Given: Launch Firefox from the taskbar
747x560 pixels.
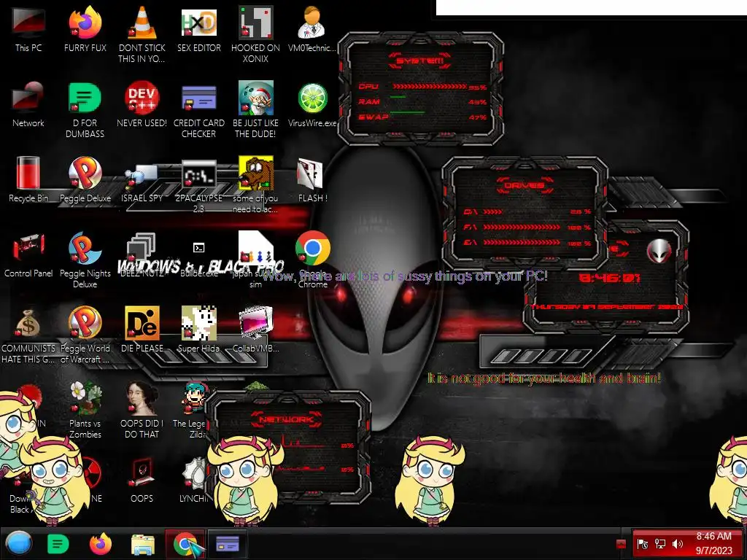Looking at the screenshot, I should point(101,544).
